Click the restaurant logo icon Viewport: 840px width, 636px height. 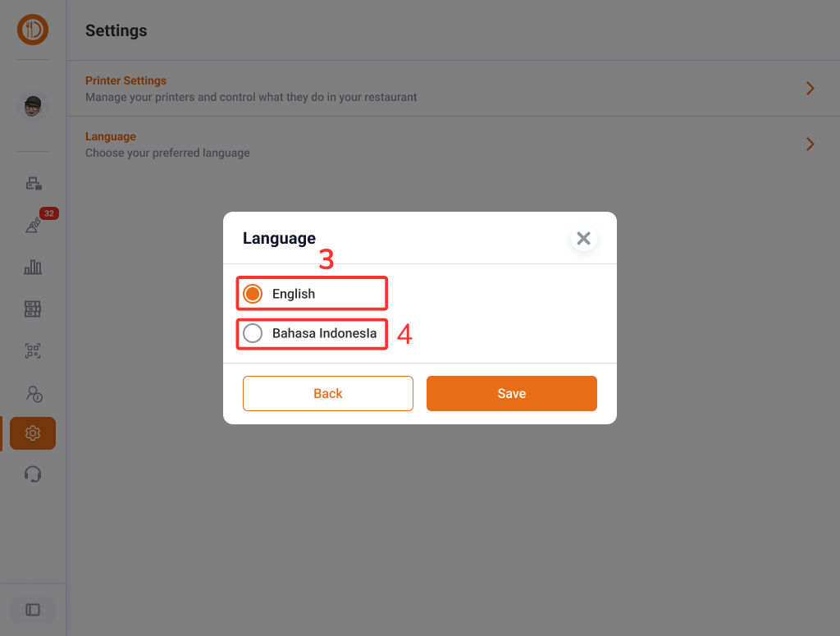pyautogui.click(x=33, y=30)
